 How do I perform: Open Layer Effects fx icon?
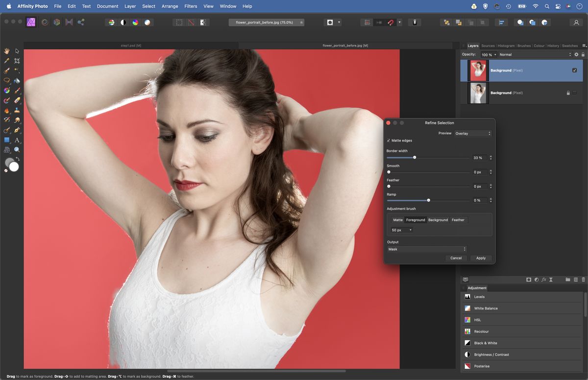click(x=543, y=280)
